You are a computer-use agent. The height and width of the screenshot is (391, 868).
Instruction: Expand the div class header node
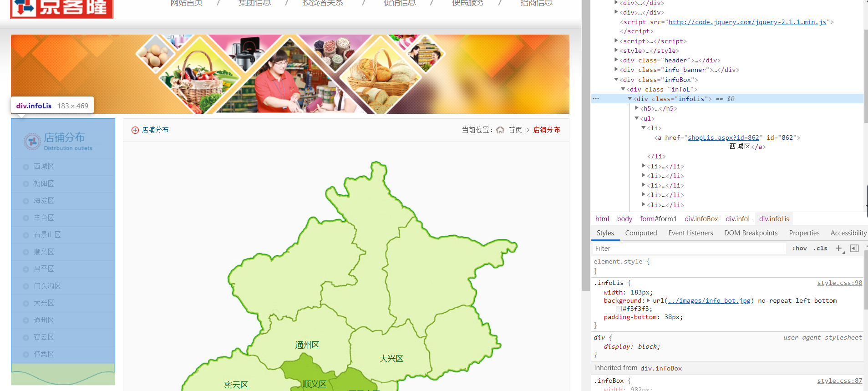616,60
